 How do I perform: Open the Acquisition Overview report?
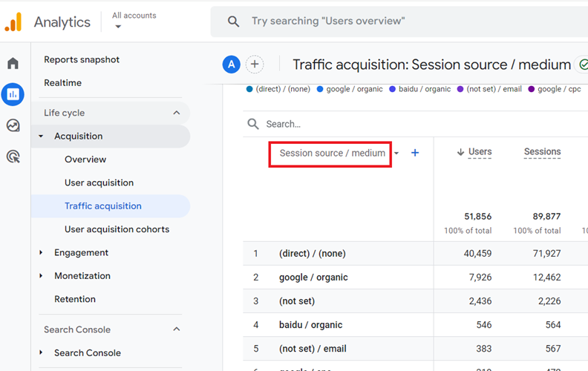click(x=85, y=160)
